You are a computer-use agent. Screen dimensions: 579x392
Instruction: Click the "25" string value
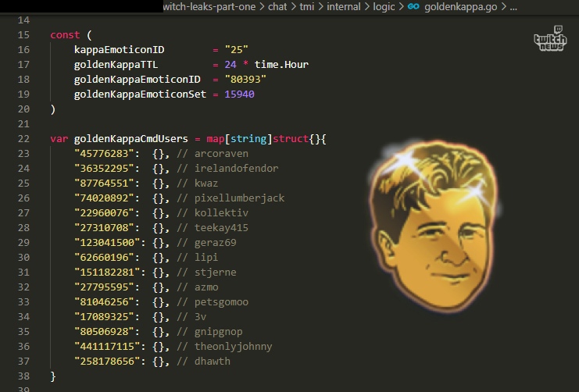[x=236, y=49]
